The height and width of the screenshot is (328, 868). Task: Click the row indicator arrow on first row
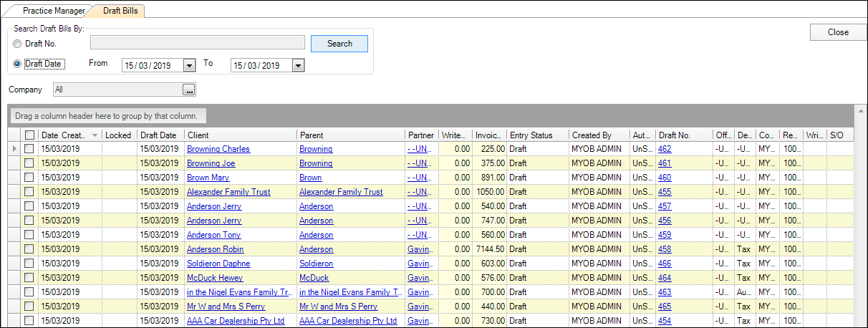15,149
